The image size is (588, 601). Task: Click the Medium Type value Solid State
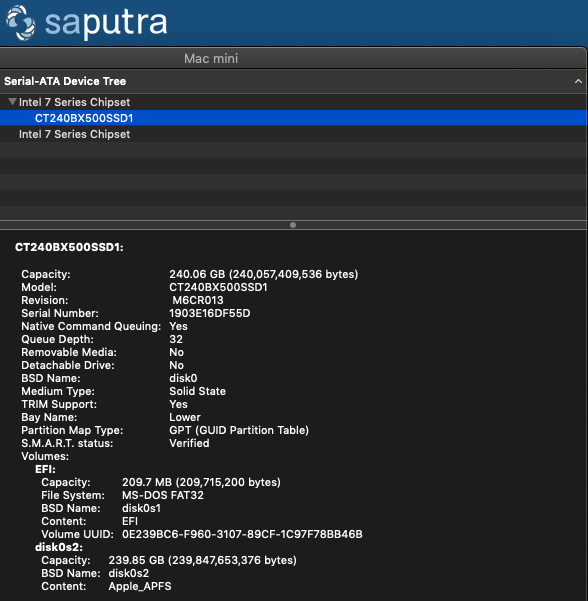click(197, 391)
